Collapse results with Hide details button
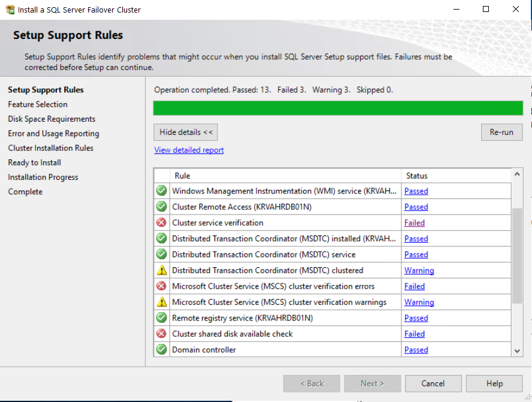This screenshot has height=402, width=532. tap(186, 132)
